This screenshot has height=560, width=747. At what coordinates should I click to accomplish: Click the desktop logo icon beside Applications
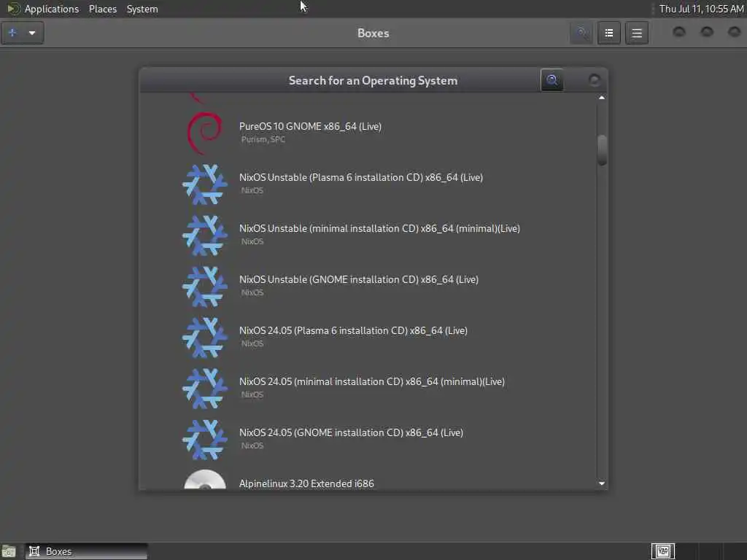pyautogui.click(x=13, y=9)
